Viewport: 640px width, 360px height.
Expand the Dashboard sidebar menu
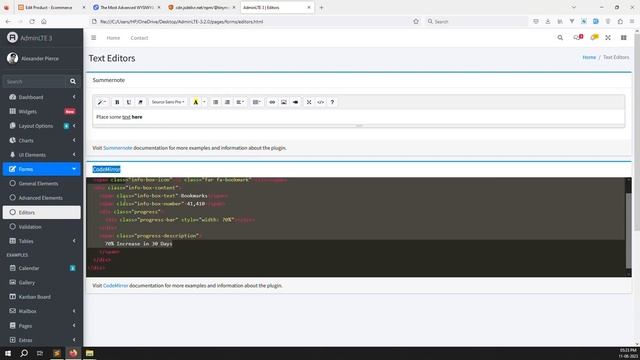42,97
